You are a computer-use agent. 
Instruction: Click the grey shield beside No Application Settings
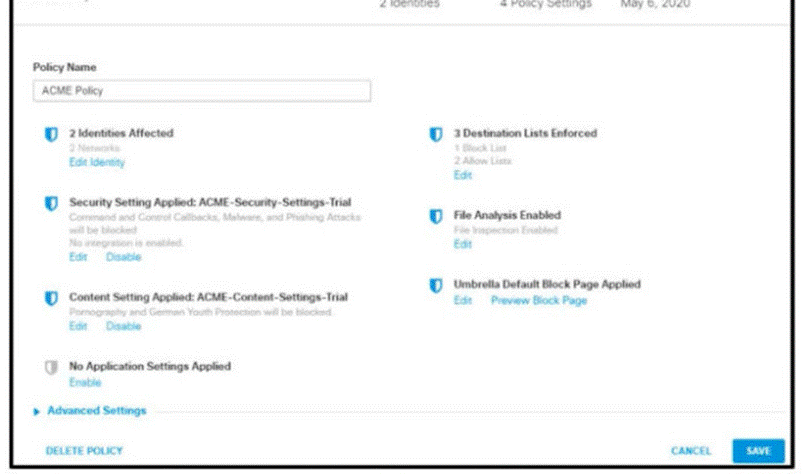pos(51,367)
